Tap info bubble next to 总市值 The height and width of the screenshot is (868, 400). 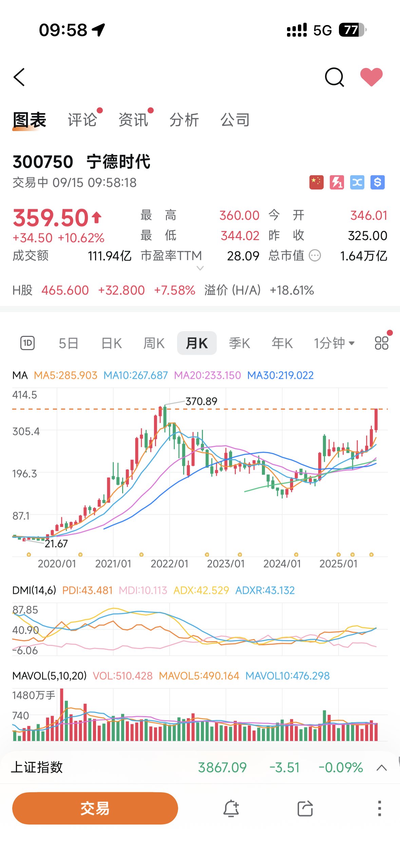[315, 255]
